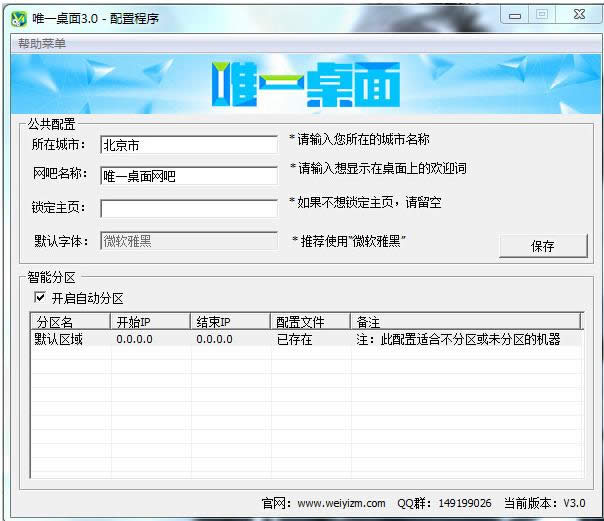Click the 开始IP cell 0.0.0.0 of 默认区域

(x=134, y=339)
